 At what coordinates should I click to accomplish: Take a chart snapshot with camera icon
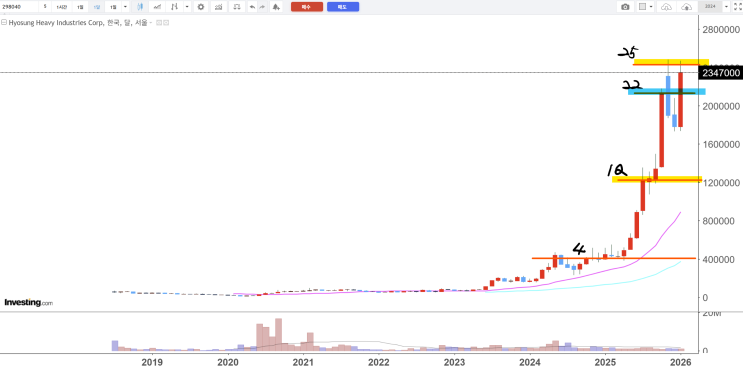625,7
